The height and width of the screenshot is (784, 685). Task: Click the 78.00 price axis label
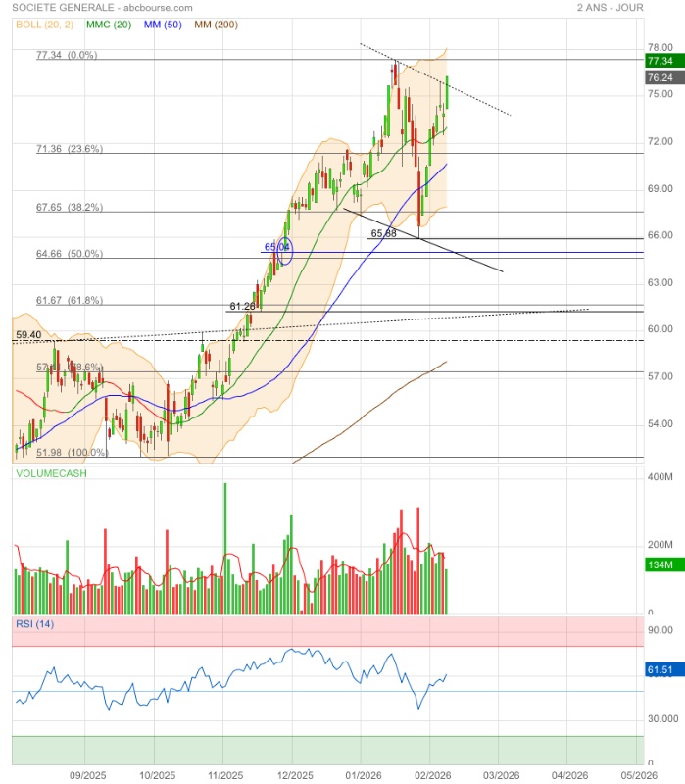tap(660, 47)
